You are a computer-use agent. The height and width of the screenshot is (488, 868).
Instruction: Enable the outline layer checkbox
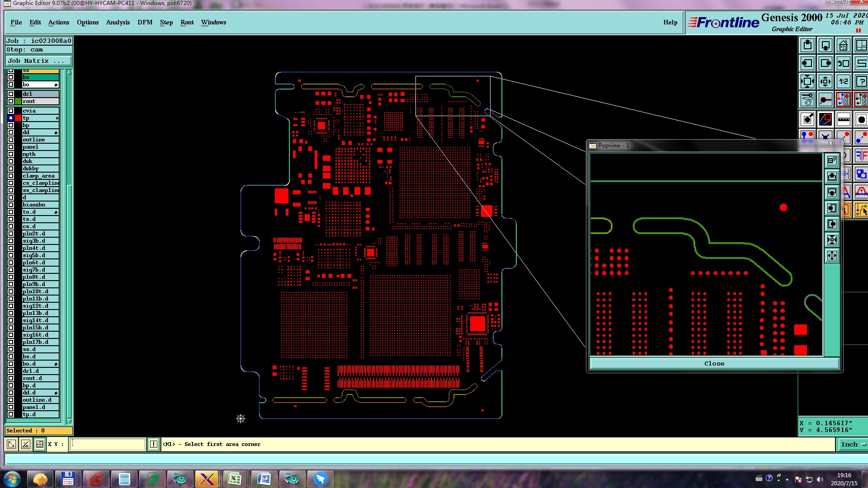[x=11, y=140]
